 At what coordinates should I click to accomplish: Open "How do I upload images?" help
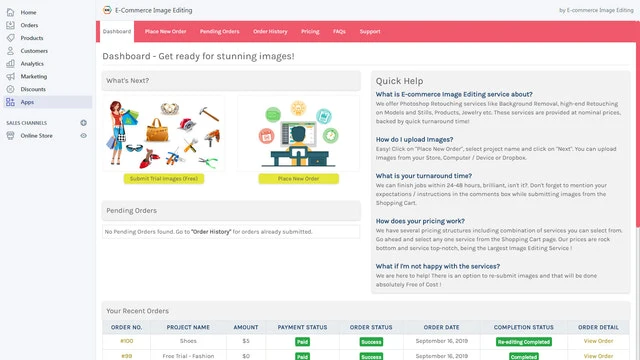click(414, 140)
